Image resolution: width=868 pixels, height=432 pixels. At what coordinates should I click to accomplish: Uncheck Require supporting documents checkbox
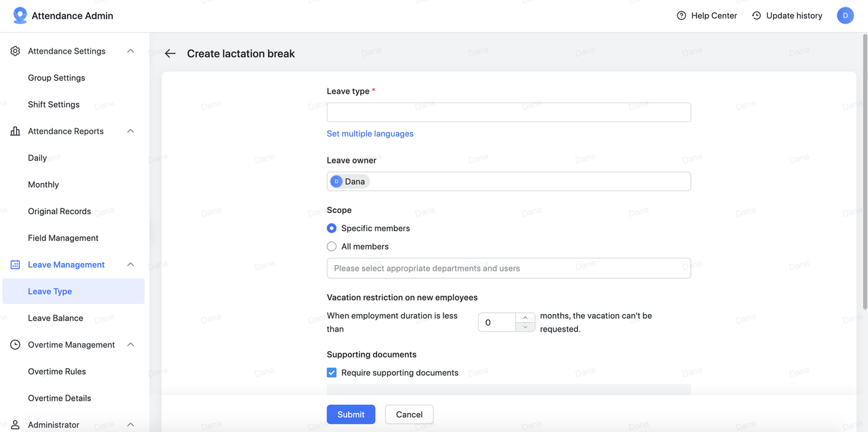[332, 372]
